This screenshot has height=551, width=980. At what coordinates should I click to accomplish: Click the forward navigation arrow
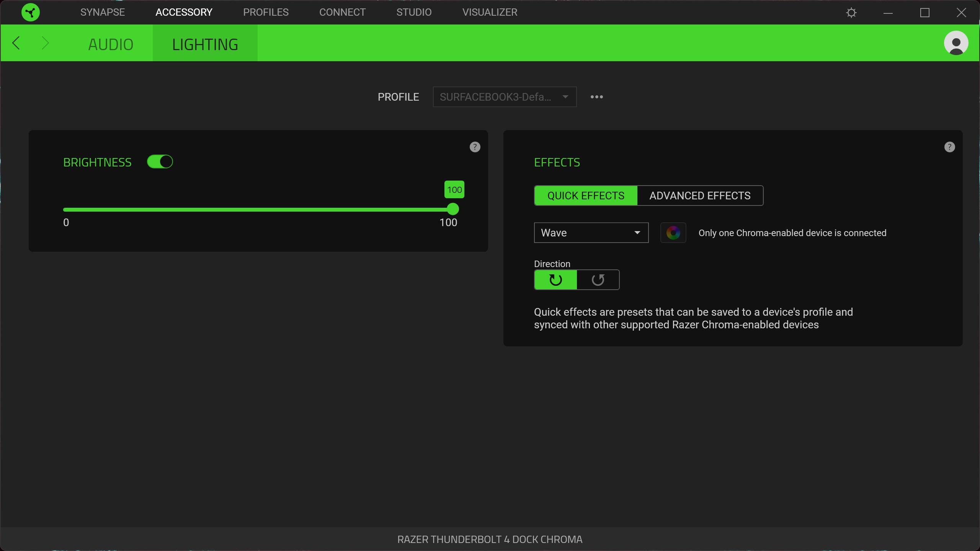click(45, 43)
